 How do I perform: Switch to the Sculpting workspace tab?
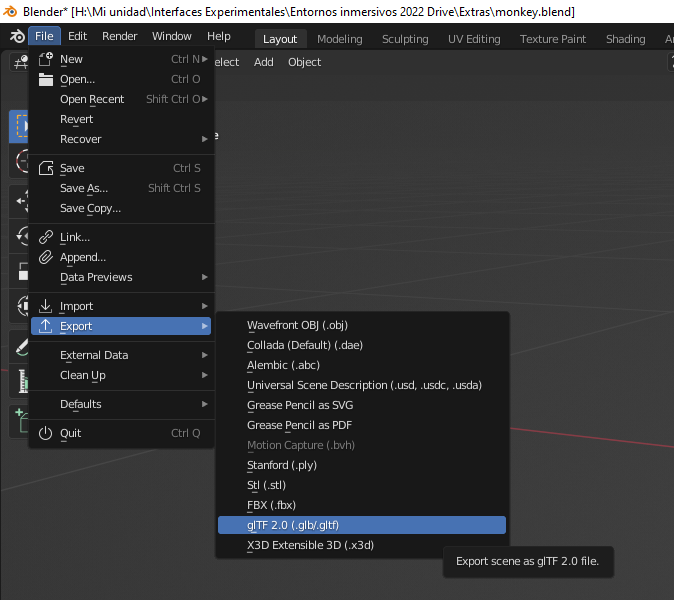click(405, 39)
